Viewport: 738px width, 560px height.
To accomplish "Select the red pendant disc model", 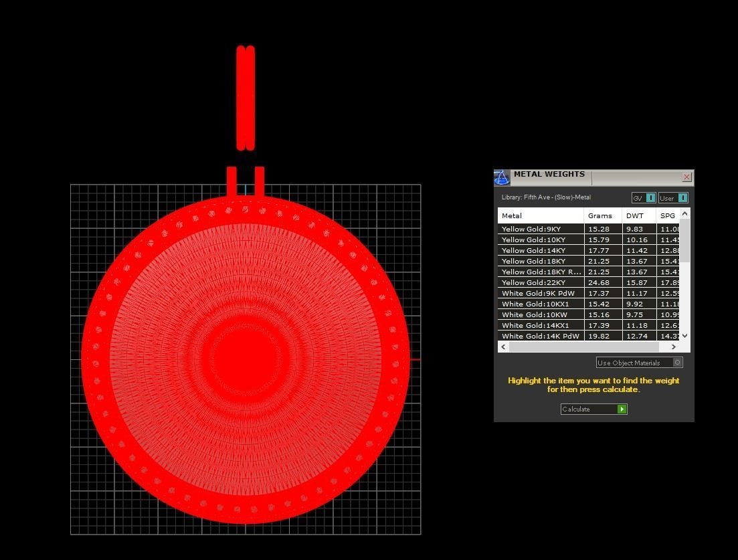I will click(245, 359).
